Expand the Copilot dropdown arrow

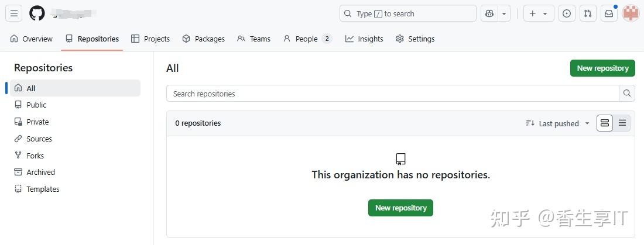[x=503, y=13]
